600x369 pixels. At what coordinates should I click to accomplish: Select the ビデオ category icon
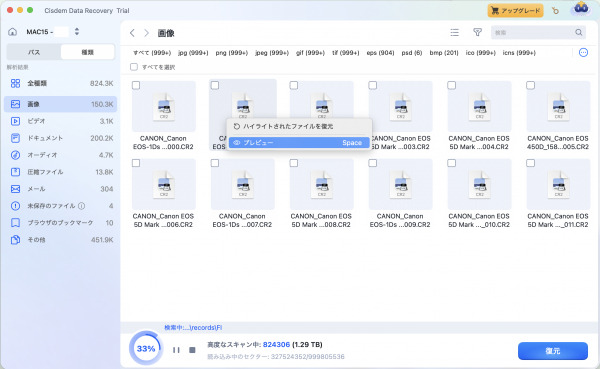click(x=15, y=121)
